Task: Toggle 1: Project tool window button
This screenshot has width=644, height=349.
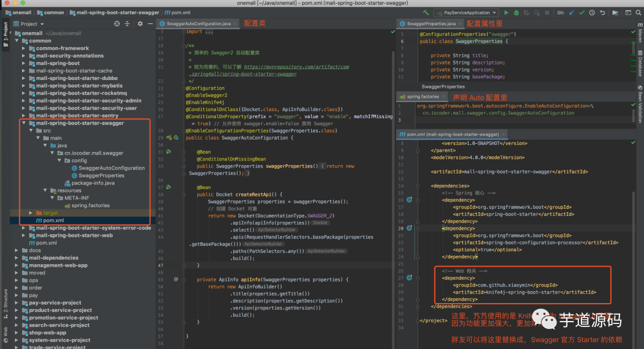Action: click(x=5, y=35)
